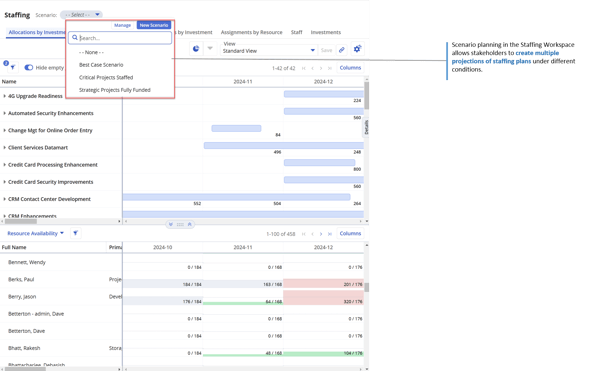Click the New Scenario button

point(154,25)
